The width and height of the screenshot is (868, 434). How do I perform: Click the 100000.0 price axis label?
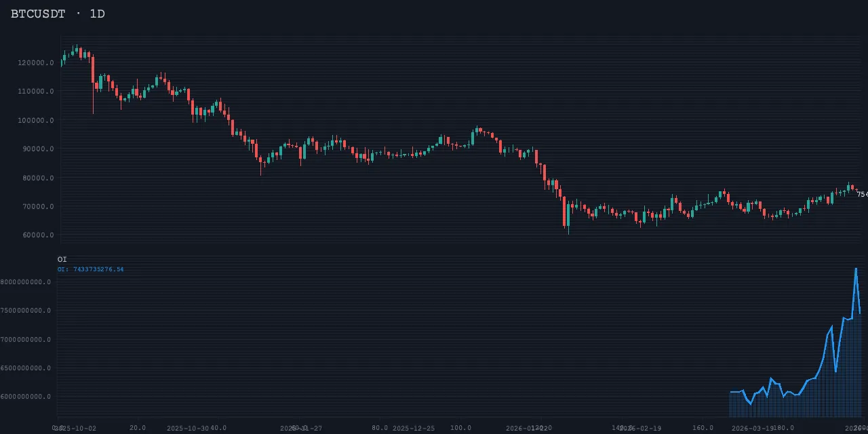tap(37, 121)
